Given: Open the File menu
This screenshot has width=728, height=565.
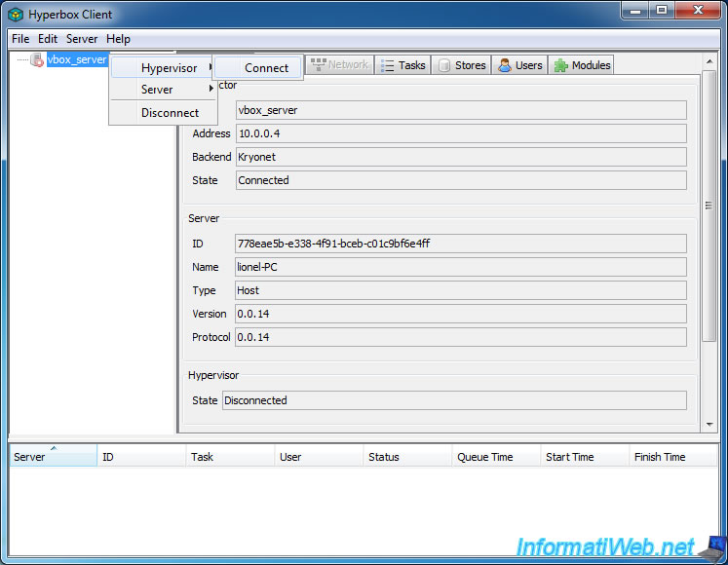Looking at the screenshot, I should pos(20,39).
